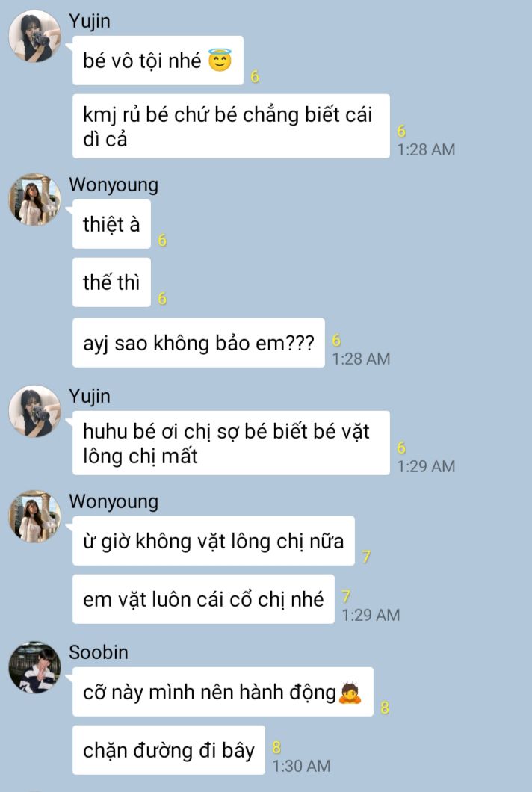This screenshot has height=792, width=532.
Task: Click the halo smiley emoji in the first message
Action: point(220,61)
